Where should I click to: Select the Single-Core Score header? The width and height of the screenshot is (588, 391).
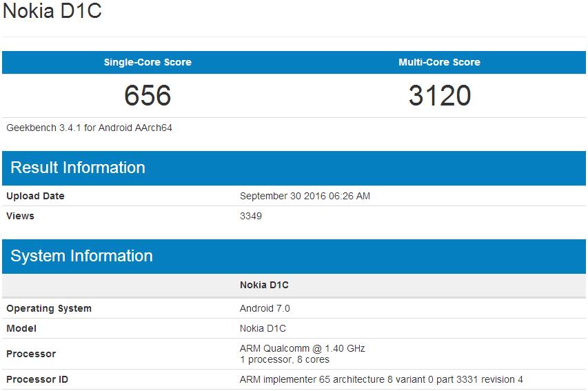point(148,62)
